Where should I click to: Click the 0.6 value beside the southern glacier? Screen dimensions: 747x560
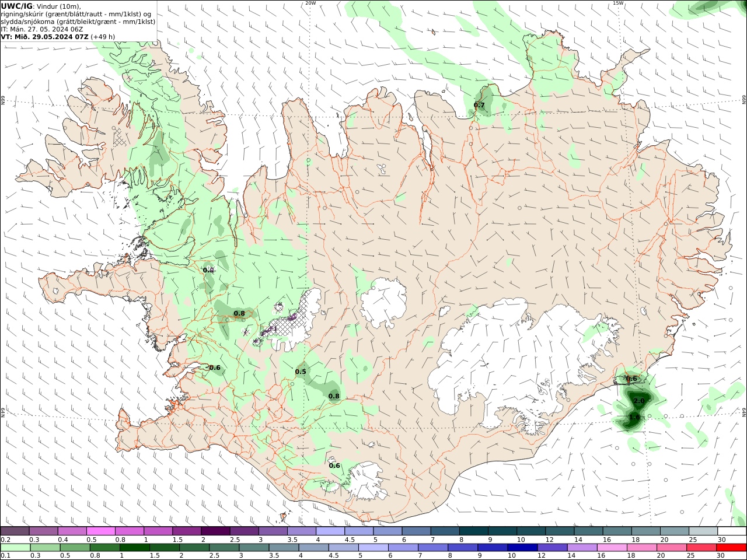point(334,466)
